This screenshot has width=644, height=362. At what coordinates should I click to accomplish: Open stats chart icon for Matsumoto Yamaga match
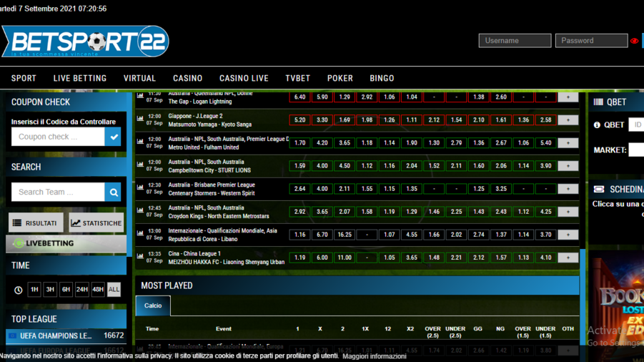coord(140,119)
